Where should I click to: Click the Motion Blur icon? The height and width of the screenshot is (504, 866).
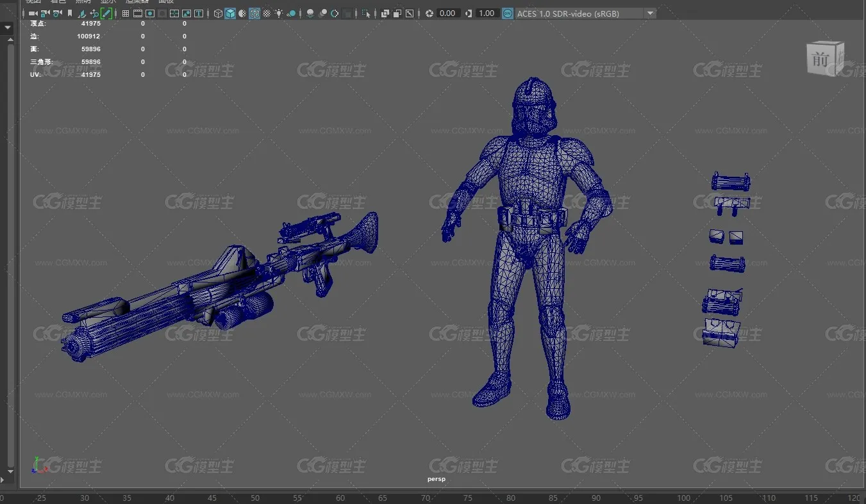[x=322, y=13]
